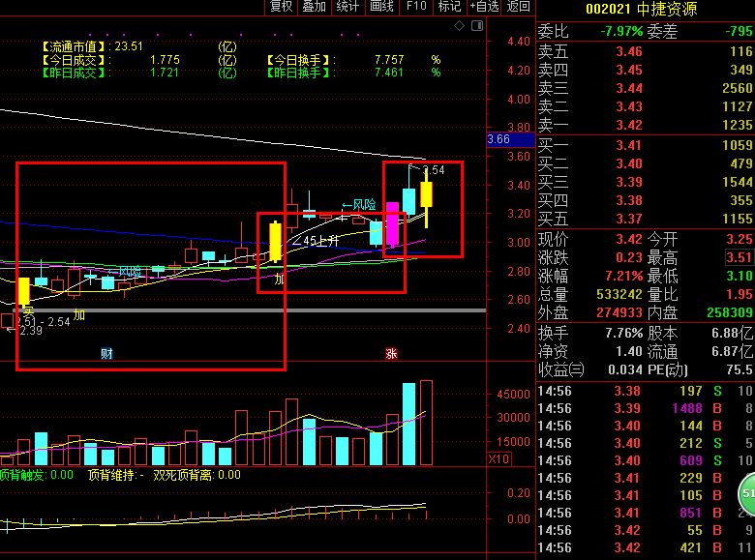Click the 净资 value 1.40

[629, 352]
